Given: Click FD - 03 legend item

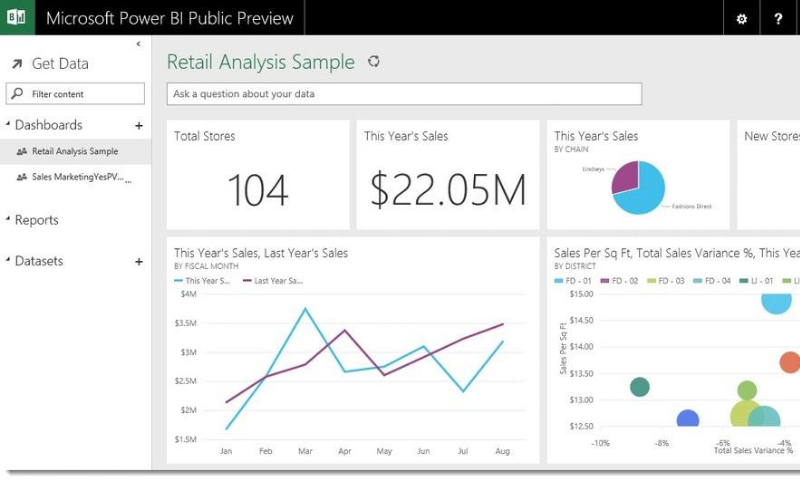Looking at the screenshot, I should point(666,281).
